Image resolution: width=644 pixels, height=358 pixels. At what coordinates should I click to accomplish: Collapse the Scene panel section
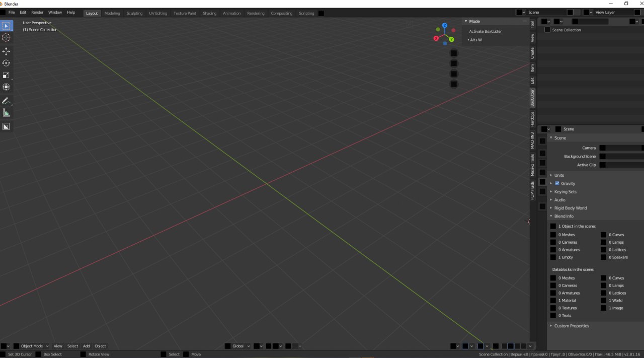click(551, 137)
